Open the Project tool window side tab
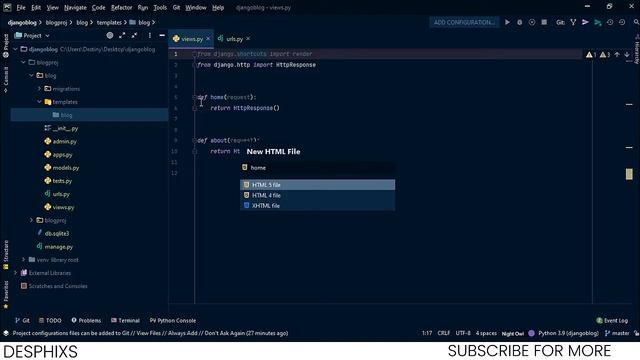640x360 pixels. (6, 45)
